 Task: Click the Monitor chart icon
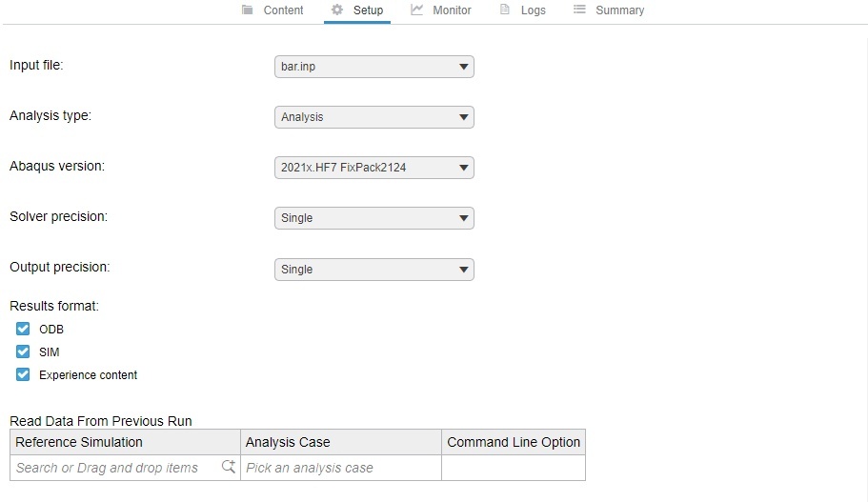coord(417,10)
